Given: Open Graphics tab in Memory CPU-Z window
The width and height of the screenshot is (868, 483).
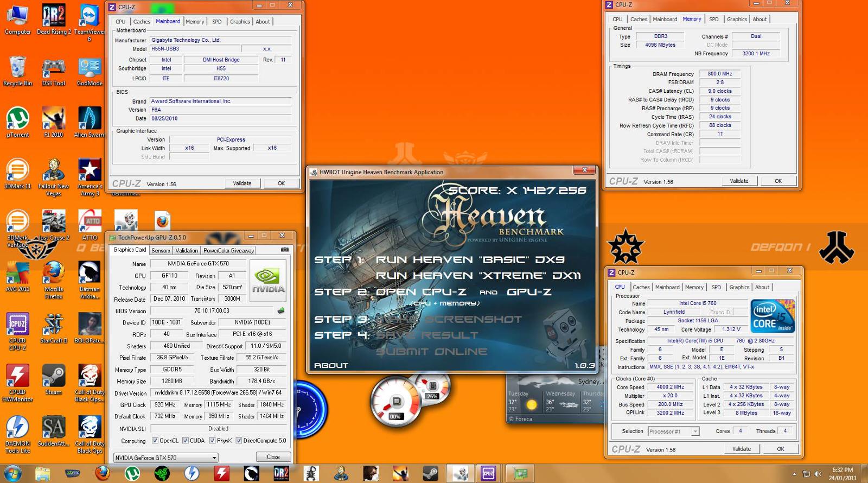Looking at the screenshot, I should pyautogui.click(x=737, y=19).
